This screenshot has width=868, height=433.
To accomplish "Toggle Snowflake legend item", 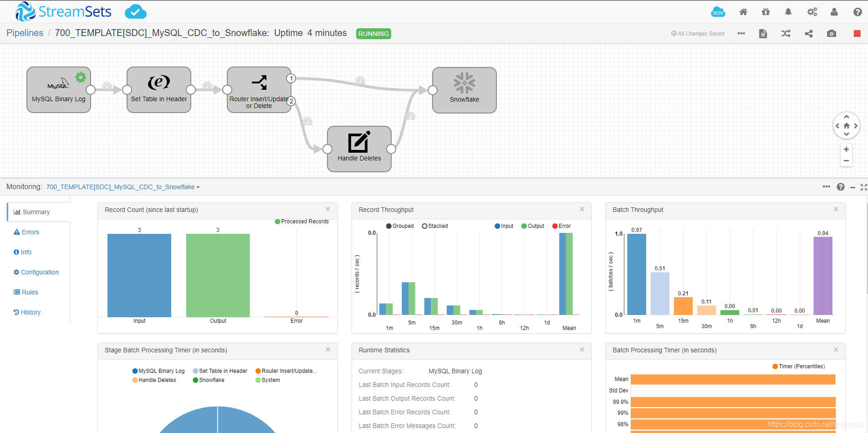I will pos(209,380).
